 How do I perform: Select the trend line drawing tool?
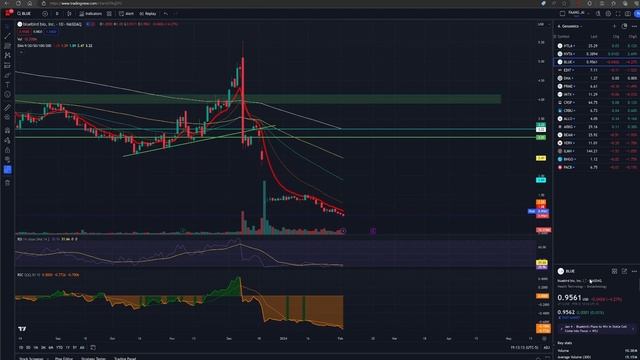point(7,36)
